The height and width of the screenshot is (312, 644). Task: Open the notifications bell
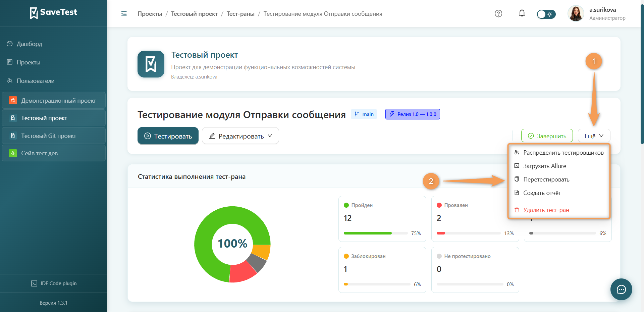522,13
